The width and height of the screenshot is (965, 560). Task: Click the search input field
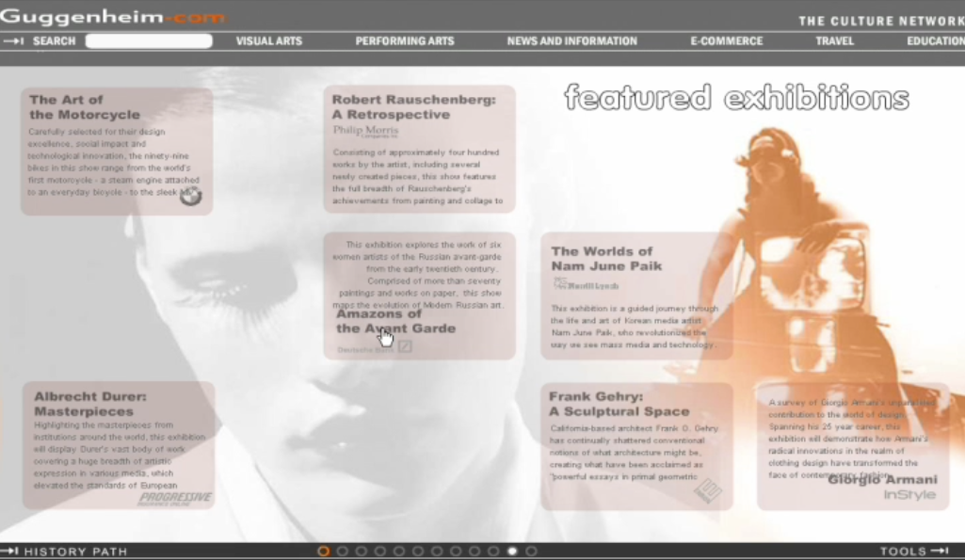149,41
